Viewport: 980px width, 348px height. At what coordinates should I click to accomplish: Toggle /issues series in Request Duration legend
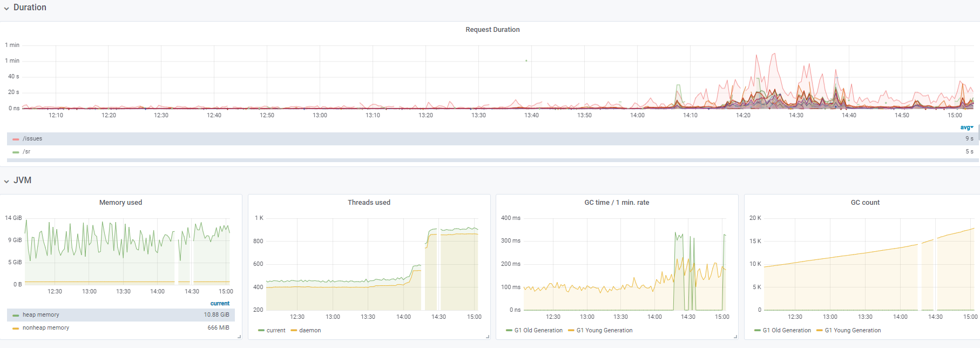[x=32, y=139]
